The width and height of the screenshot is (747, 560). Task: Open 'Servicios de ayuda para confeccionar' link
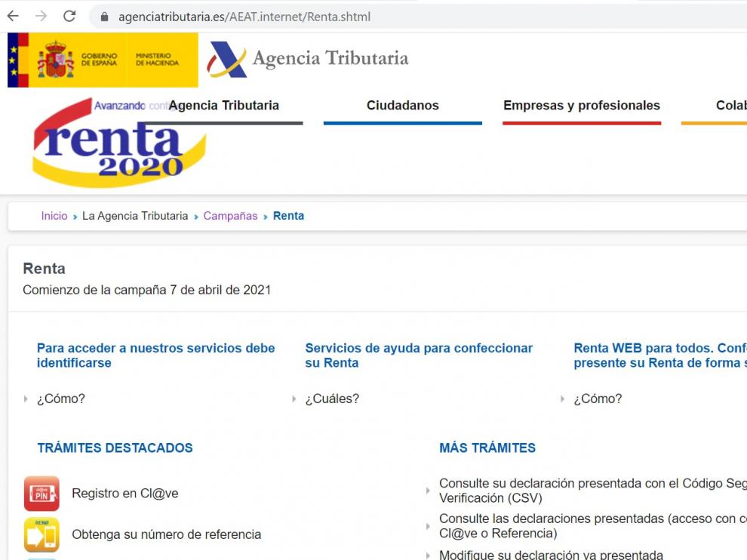419,355
